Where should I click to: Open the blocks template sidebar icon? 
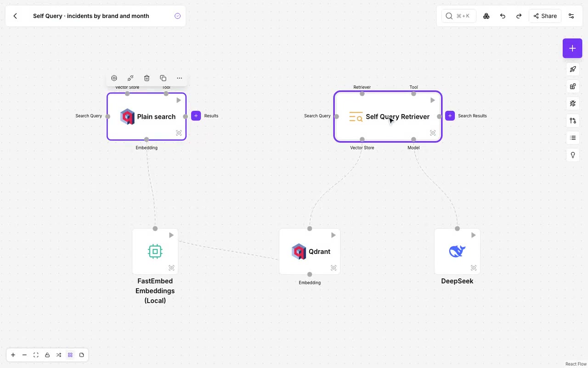[x=573, y=86]
